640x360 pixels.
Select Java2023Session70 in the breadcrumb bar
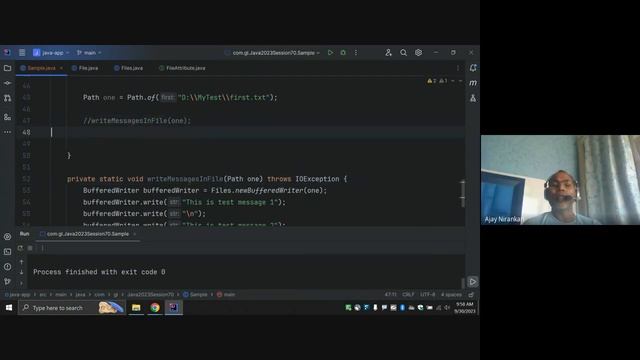click(x=150, y=294)
